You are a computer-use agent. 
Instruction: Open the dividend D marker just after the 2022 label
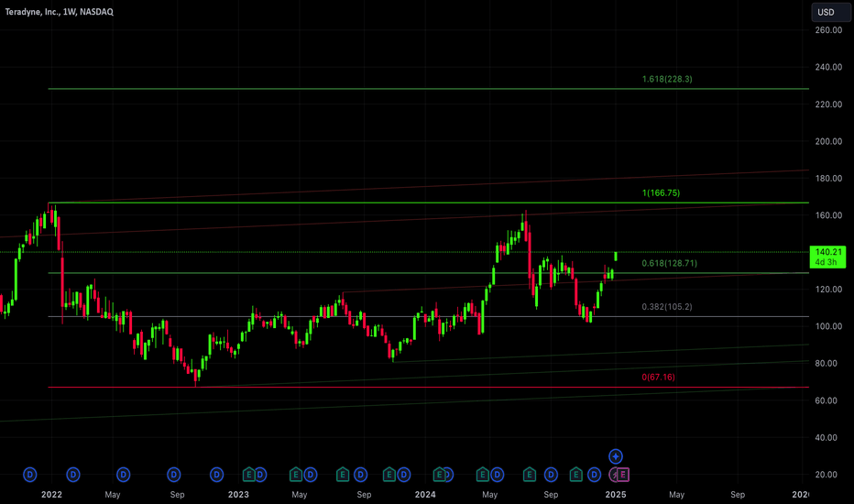(x=73, y=475)
